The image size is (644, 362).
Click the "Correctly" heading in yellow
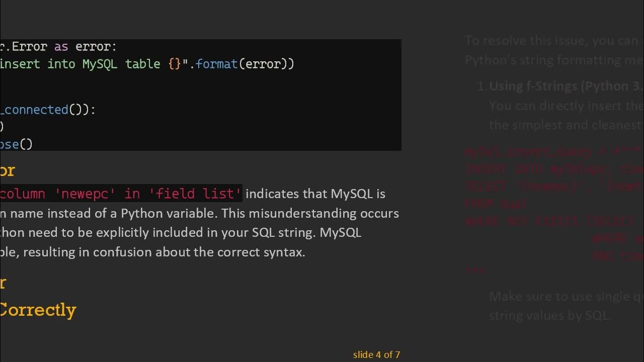pos(38,310)
